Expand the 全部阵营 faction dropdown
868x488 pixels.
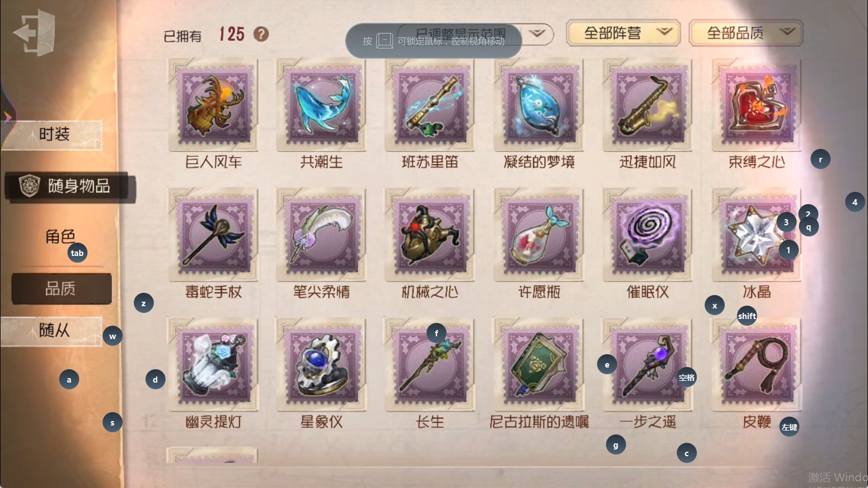(x=623, y=33)
